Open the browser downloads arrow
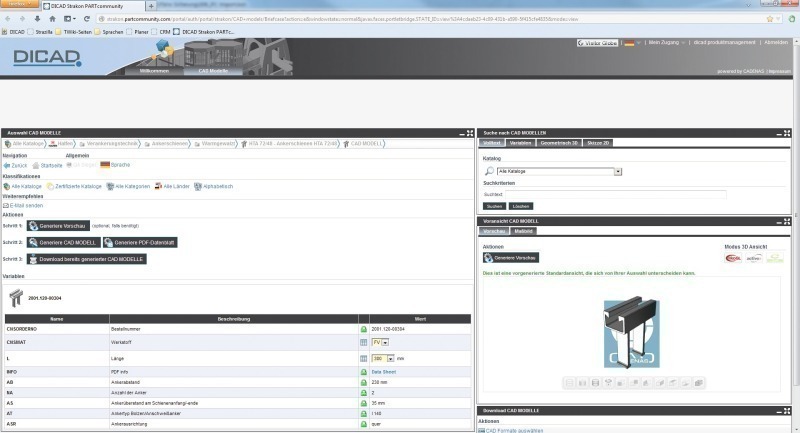 pos(37,19)
